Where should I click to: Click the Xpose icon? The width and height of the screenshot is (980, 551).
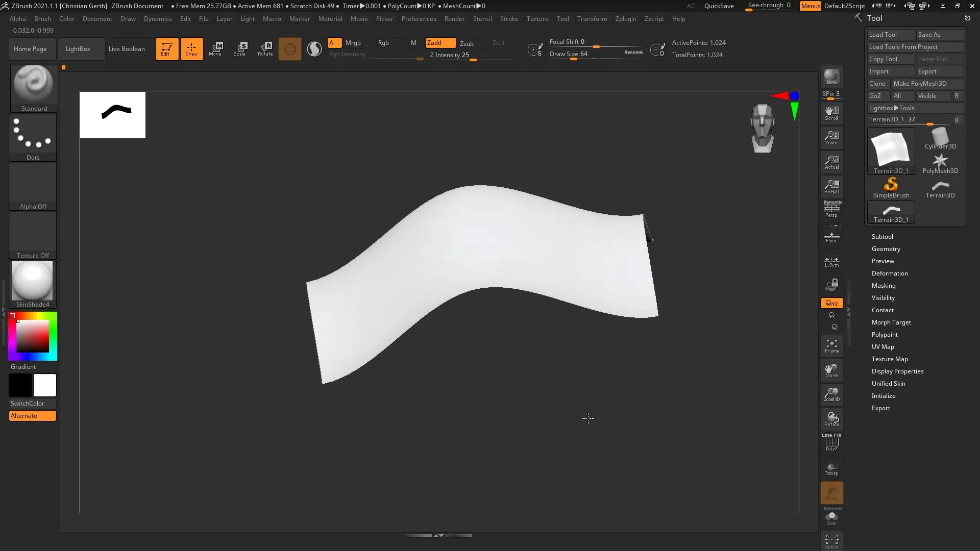[x=831, y=541]
